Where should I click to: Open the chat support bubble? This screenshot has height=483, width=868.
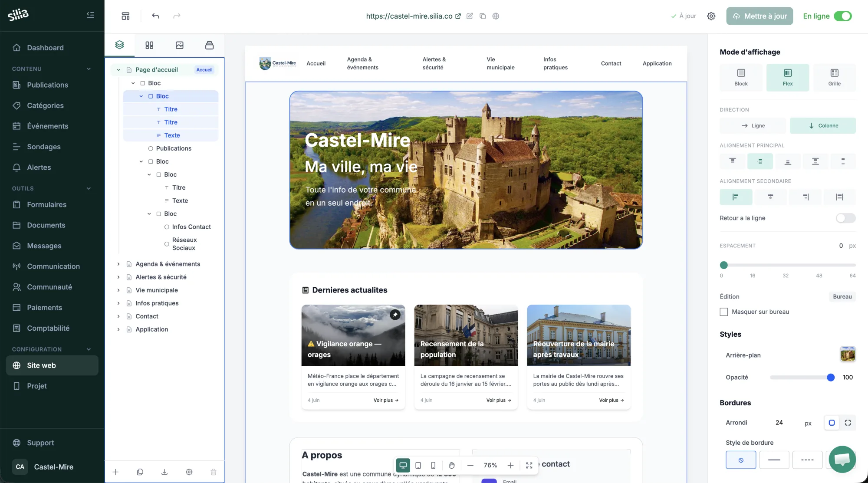[842, 459]
